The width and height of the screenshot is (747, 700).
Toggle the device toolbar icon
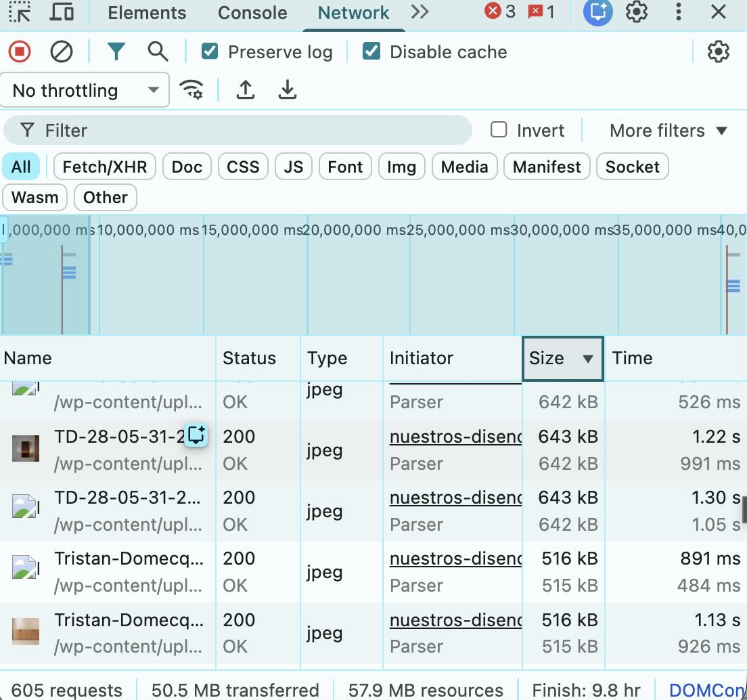(x=62, y=12)
